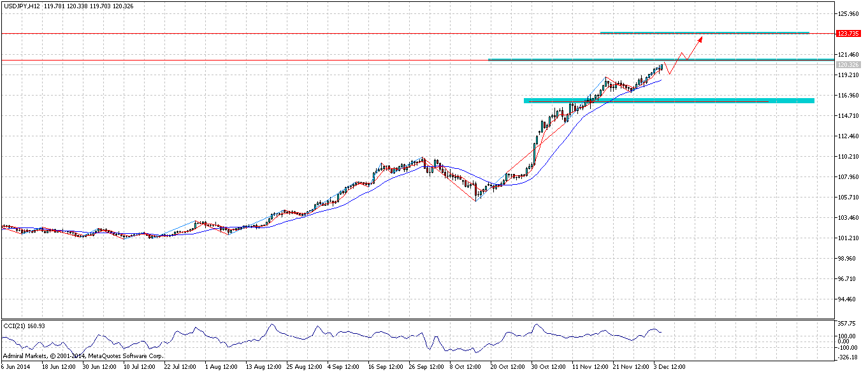868x374 pixels.
Task: Click the 11 Nov 12:00 date label
Action: (590, 368)
